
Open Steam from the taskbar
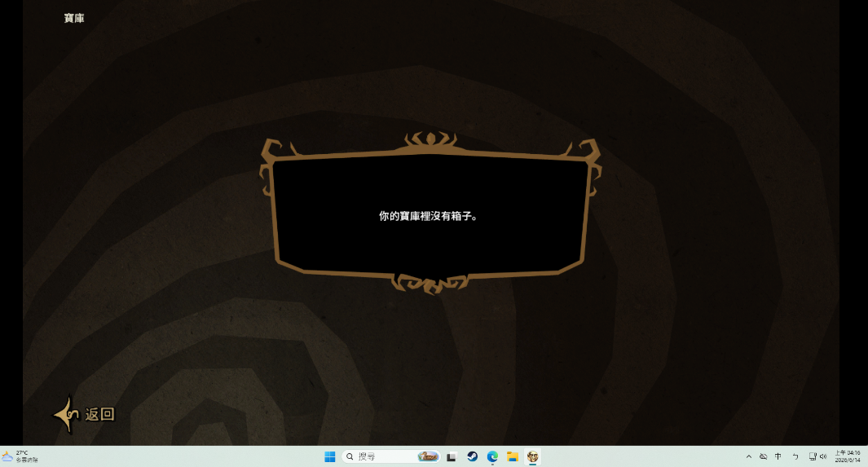pos(472,456)
